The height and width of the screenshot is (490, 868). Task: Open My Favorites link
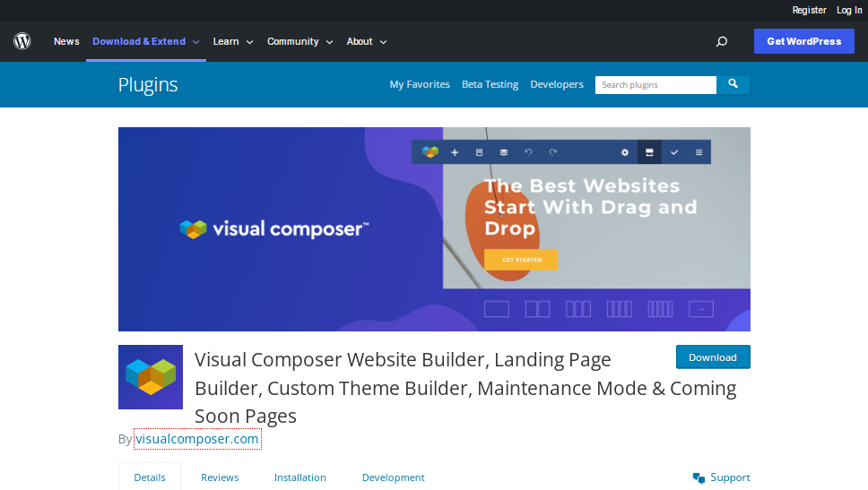point(420,84)
